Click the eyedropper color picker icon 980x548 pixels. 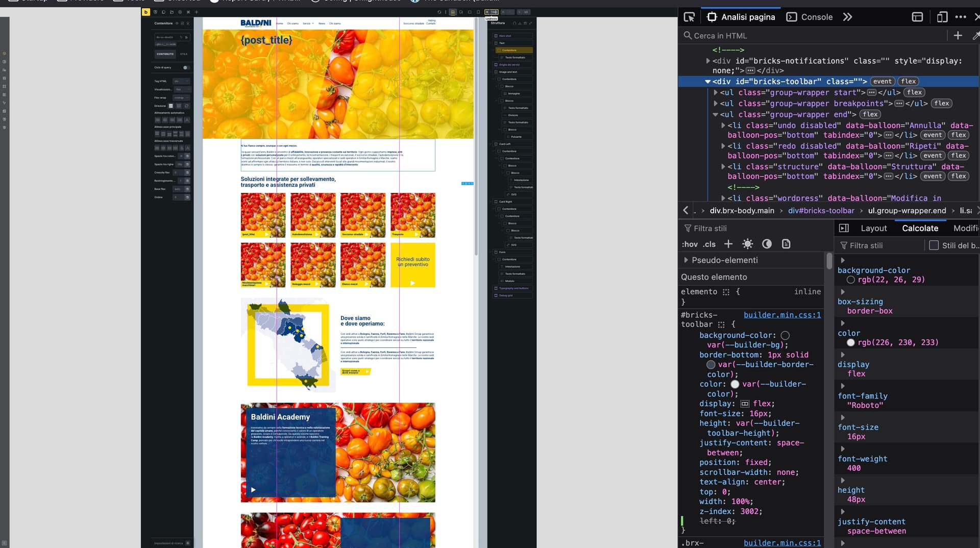975,35
